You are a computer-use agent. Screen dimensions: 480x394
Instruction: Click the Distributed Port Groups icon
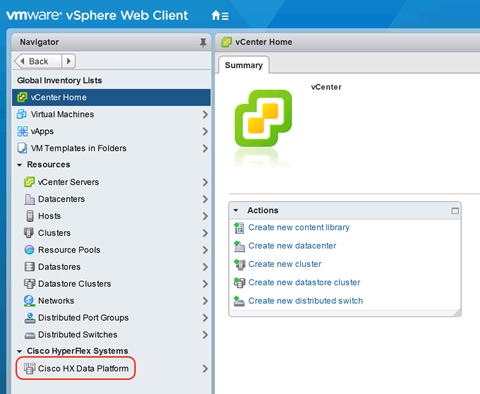click(30, 318)
